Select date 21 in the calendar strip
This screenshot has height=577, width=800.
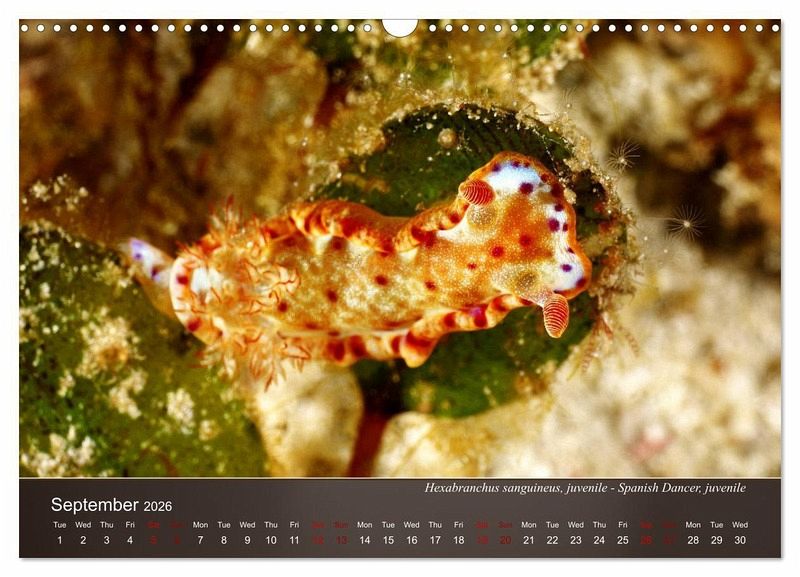click(x=529, y=540)
